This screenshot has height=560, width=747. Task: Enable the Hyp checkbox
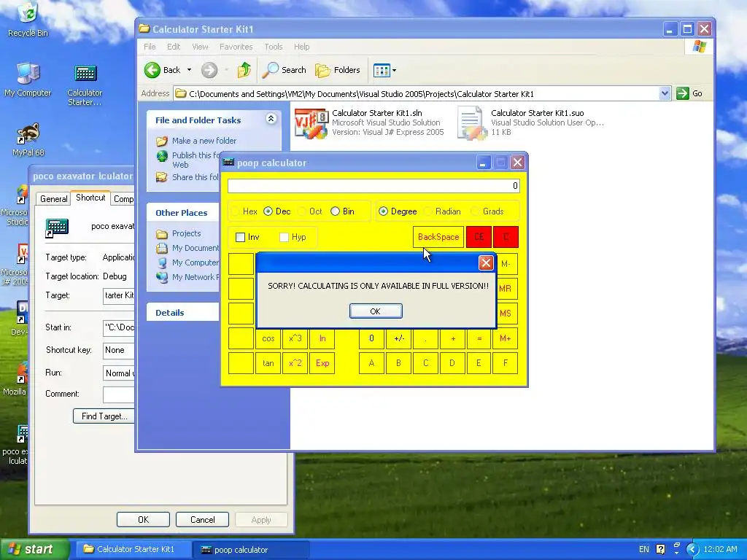[284, 237]
